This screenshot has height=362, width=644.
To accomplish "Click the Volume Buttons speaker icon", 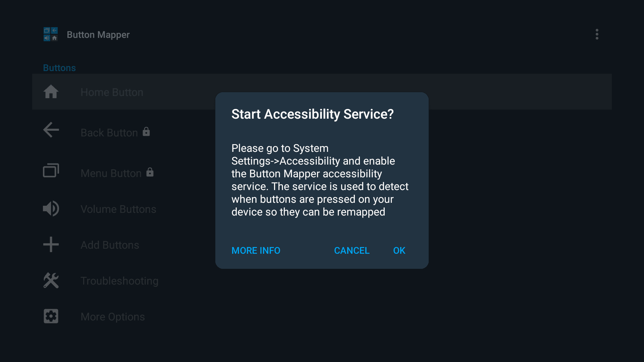I will [x=51, y=208].
